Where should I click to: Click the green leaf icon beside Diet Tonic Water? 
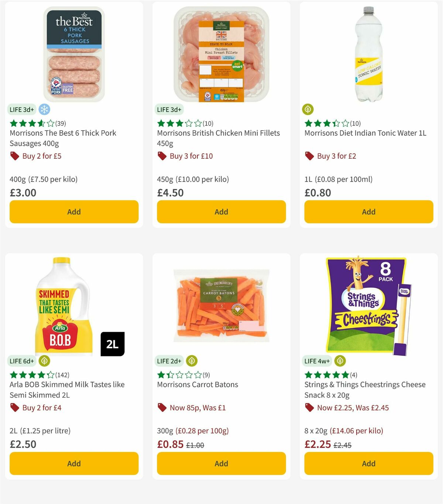pyautogui.click(x=308, y=110)
